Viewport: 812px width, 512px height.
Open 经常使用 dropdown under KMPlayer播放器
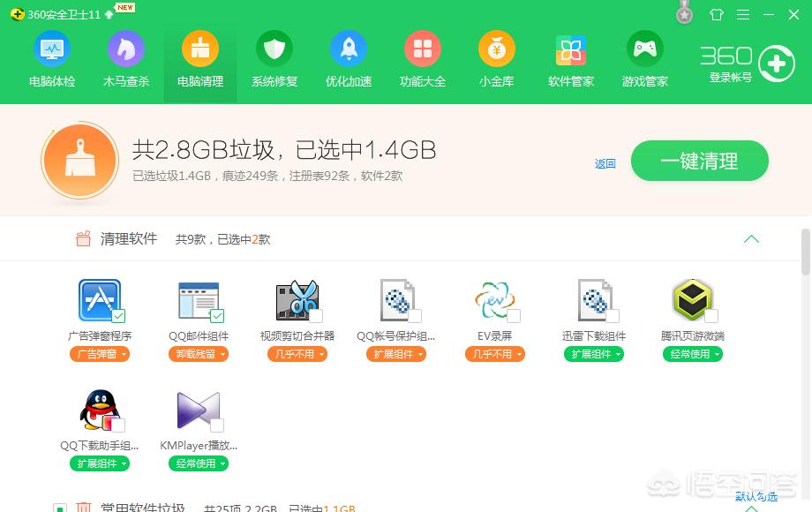[x=199, y=463]
